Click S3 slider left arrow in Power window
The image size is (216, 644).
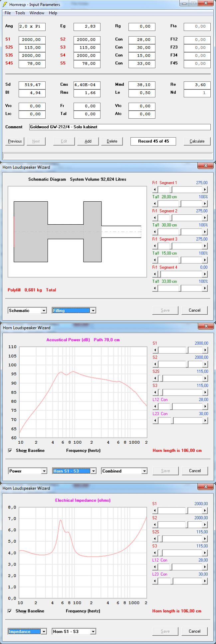(155, 392)
